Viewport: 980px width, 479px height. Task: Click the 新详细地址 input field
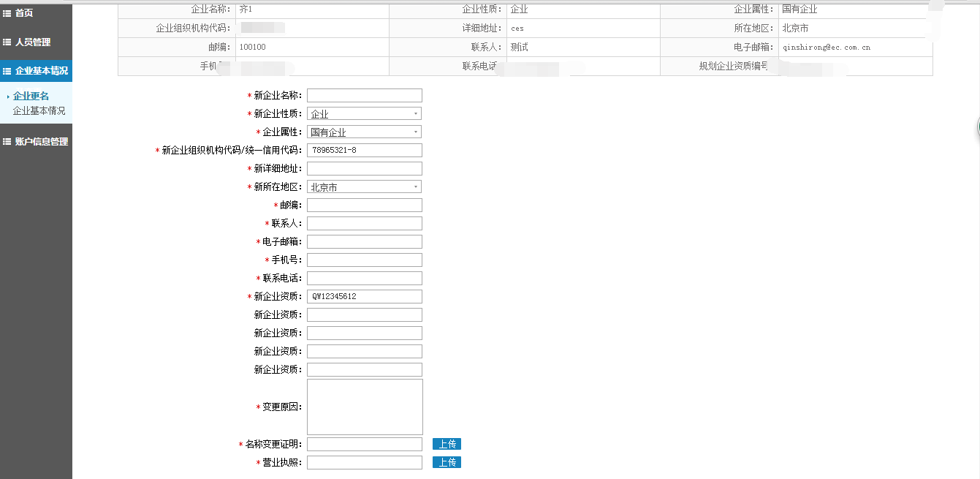point(364,168)
